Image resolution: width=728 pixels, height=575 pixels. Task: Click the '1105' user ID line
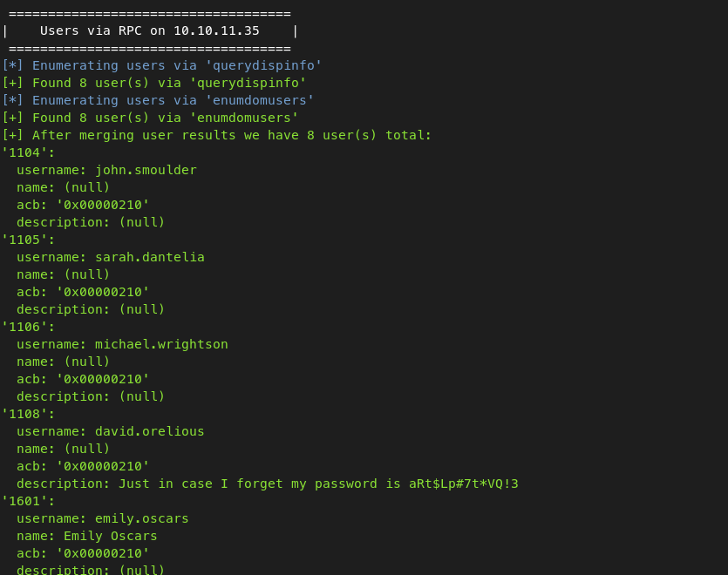(28, 240)
